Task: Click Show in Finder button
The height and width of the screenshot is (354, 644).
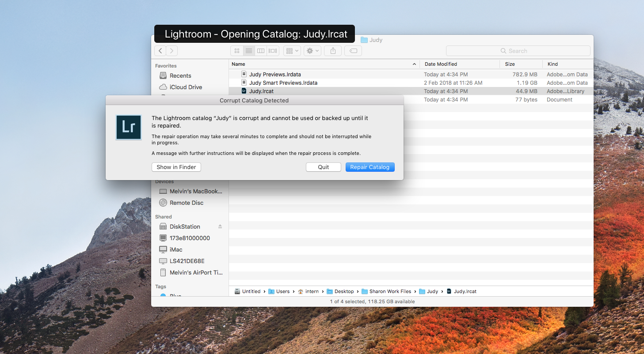Action: [176, 167]
